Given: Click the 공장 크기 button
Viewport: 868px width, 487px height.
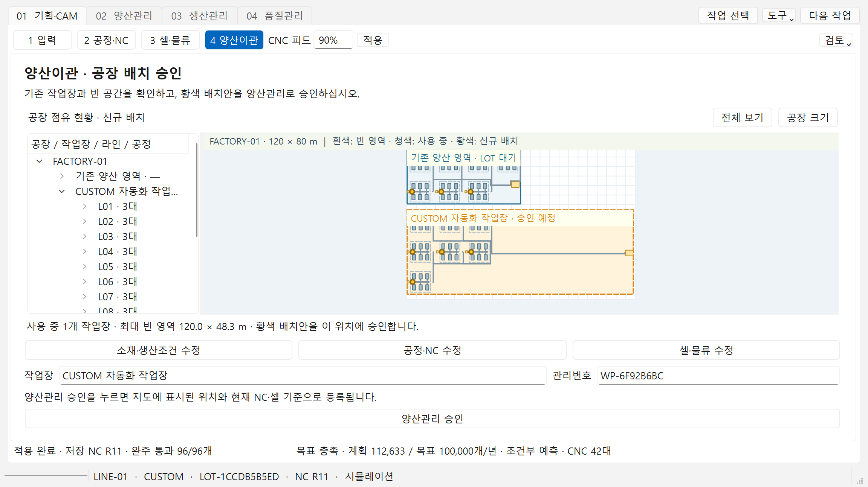Looking at the screenshot, I should tap(808, 117).
